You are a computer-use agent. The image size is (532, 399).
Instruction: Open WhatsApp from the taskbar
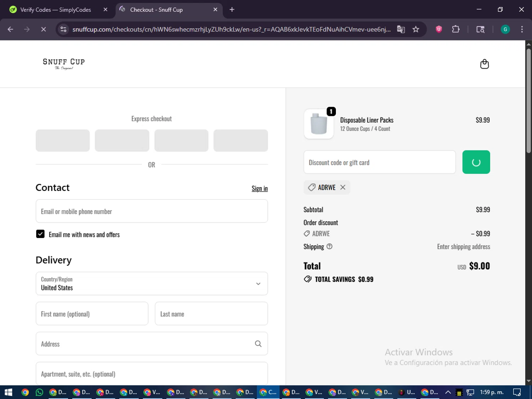coord(39,392)
